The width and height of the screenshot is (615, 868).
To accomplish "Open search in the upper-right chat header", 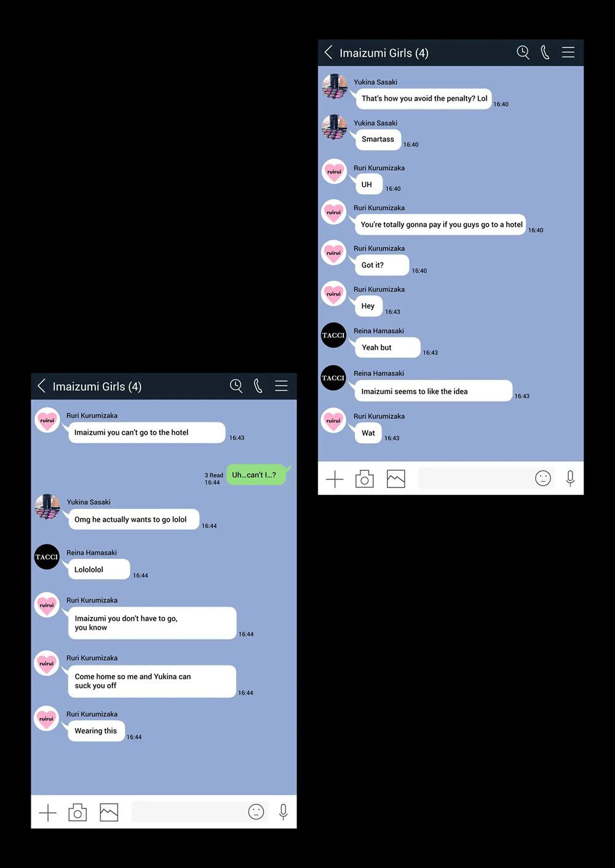I will coord(523,52).
